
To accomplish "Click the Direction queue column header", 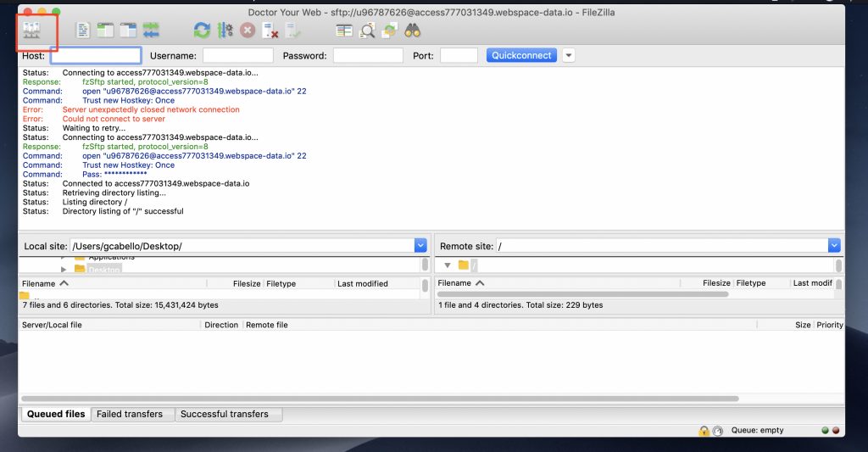I will click(x=221, y=325).
